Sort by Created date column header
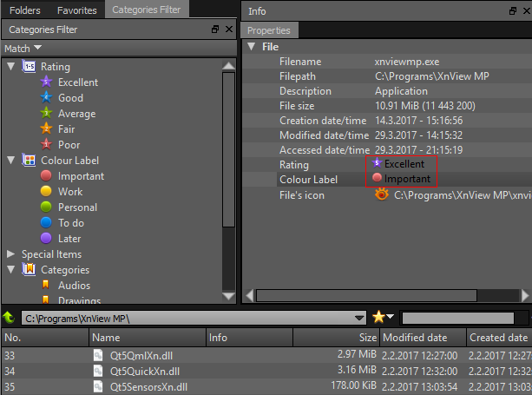The width and height of the screenshot is (532, 395). tap(499, 338)
